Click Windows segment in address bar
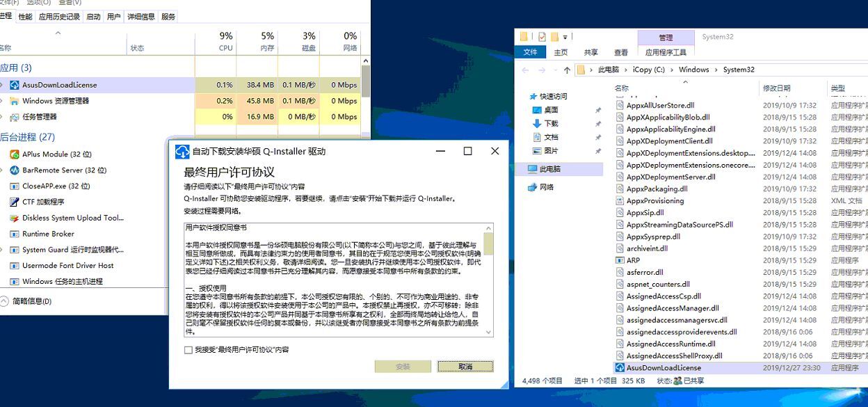This screenshot has height=407, width=868. (693, 70)
